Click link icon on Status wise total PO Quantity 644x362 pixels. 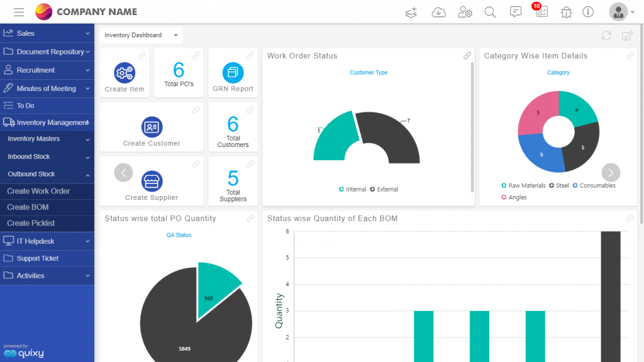tap(250, 218)
